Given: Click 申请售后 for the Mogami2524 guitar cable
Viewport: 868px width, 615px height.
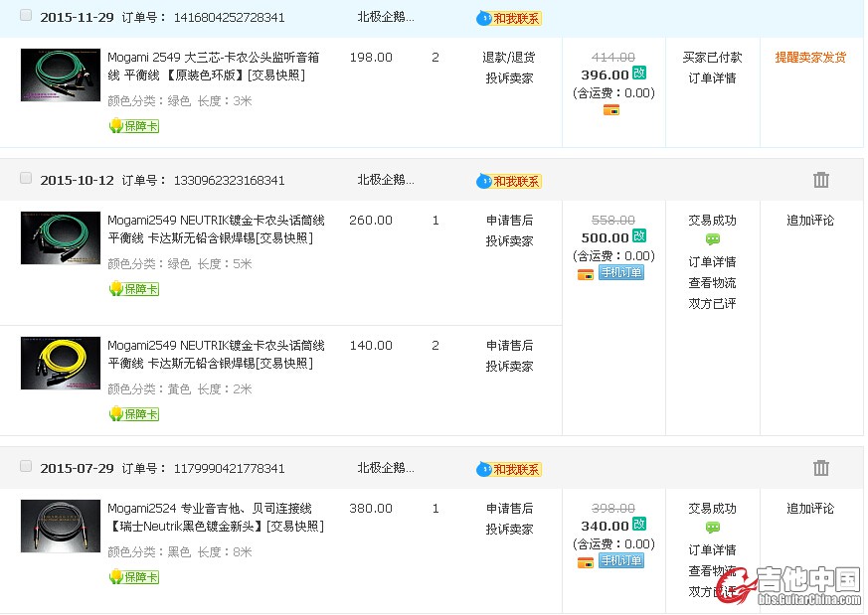Looking at the screenshot, I should point(509,509).
